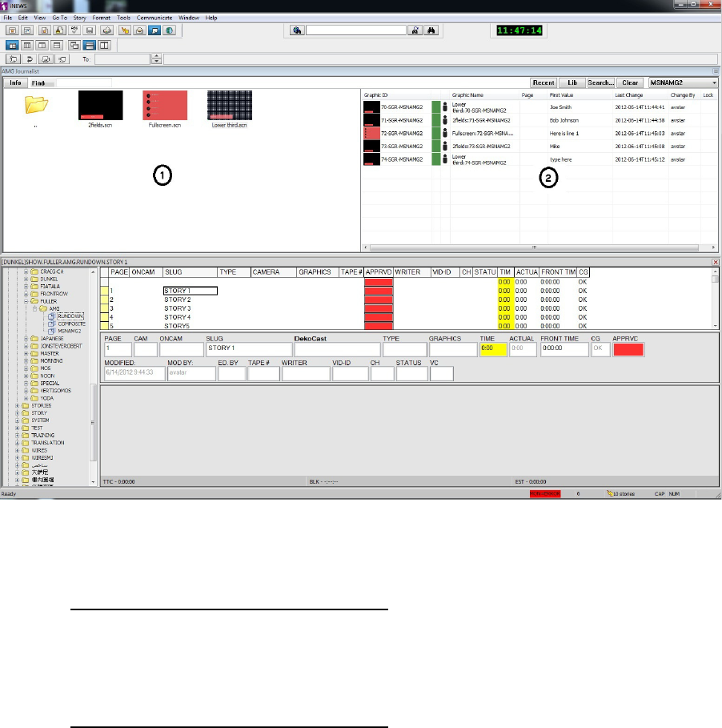Click the overlapping windows layout icon

pos(74,45)
